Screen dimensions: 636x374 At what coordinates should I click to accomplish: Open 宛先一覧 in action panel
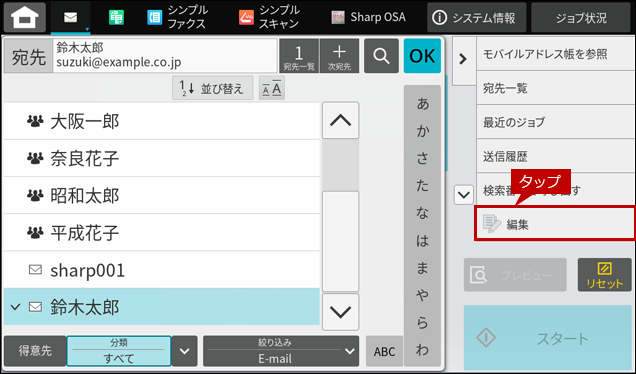pyautogui.click(x=556, y=88)
